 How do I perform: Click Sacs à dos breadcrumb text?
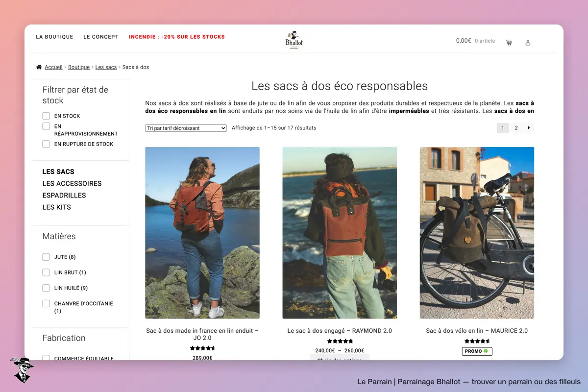136,67
